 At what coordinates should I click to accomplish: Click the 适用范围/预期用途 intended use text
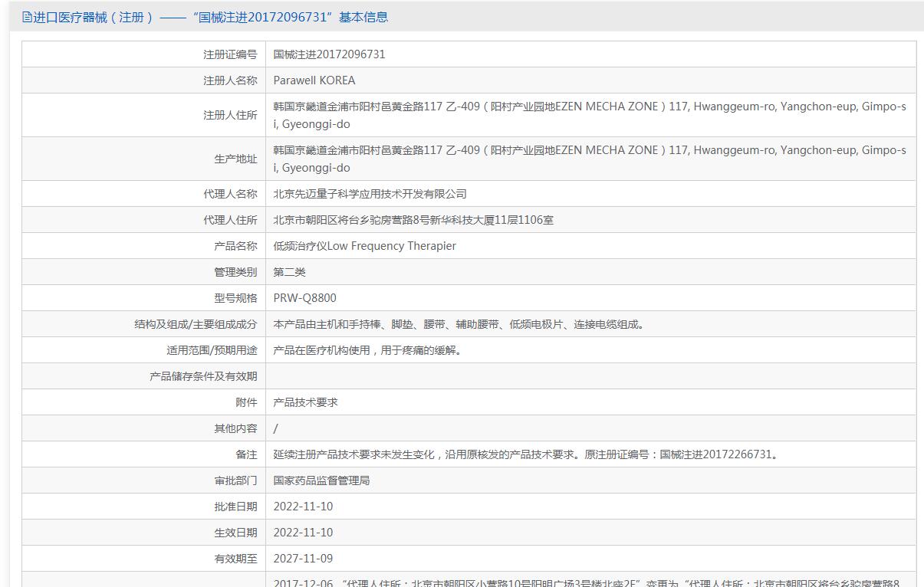click(x=368, y=350)
